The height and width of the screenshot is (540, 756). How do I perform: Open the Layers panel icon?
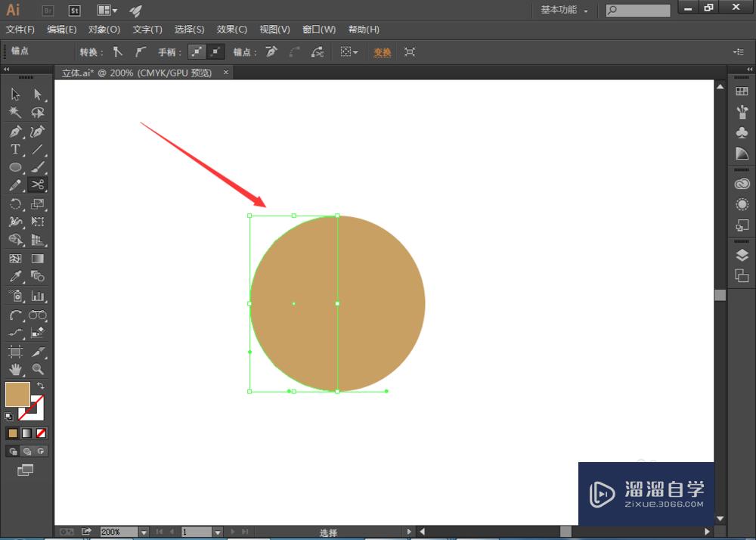742,256
